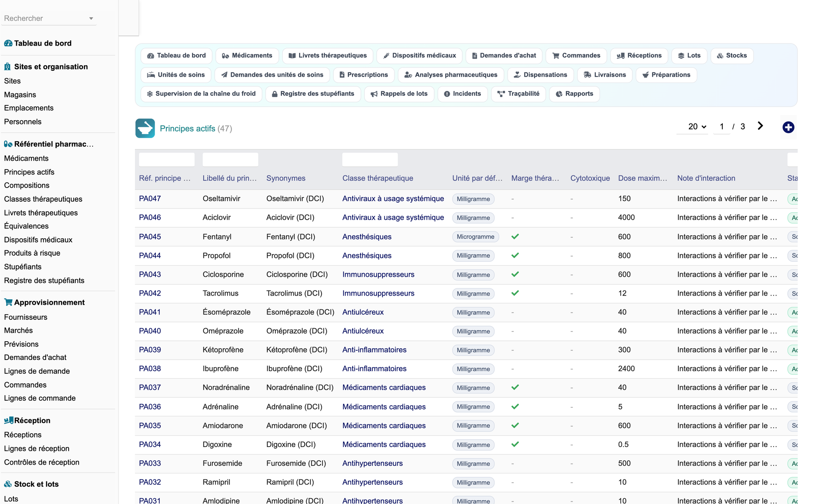Open Traçabilité shortcut in top bar
Viewport: 815px width, 504px height.
coord(518,94)
